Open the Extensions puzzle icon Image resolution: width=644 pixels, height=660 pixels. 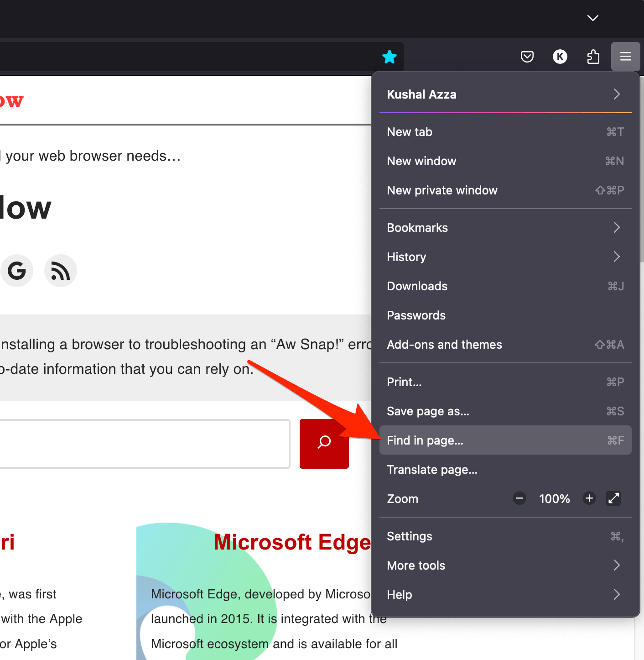click(x=593, y=57)
